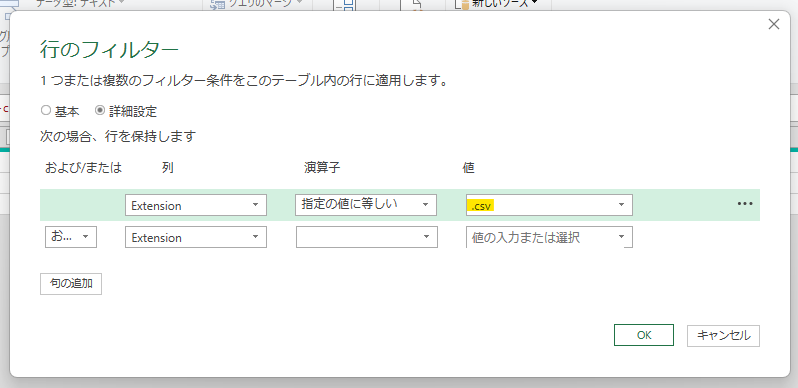Click the キャンセル button
798x388 pixels.
tap(723, 336)
